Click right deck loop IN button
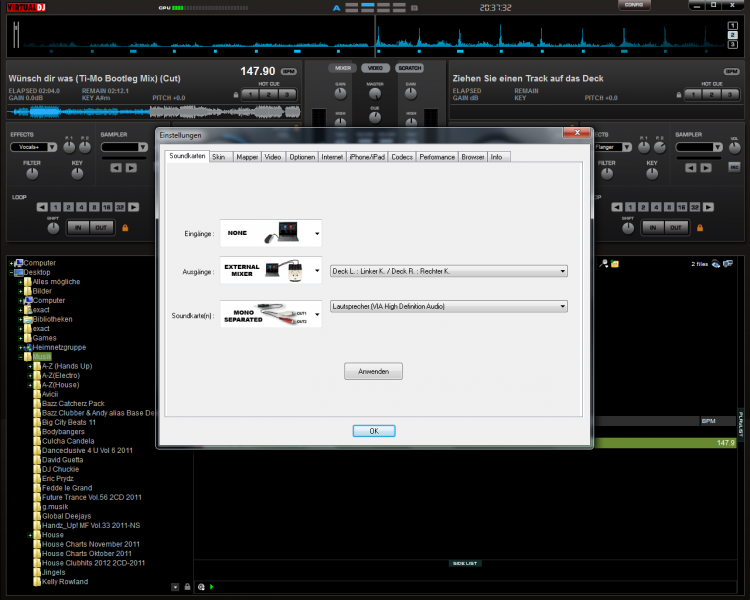750x600 pixels. 653,228
